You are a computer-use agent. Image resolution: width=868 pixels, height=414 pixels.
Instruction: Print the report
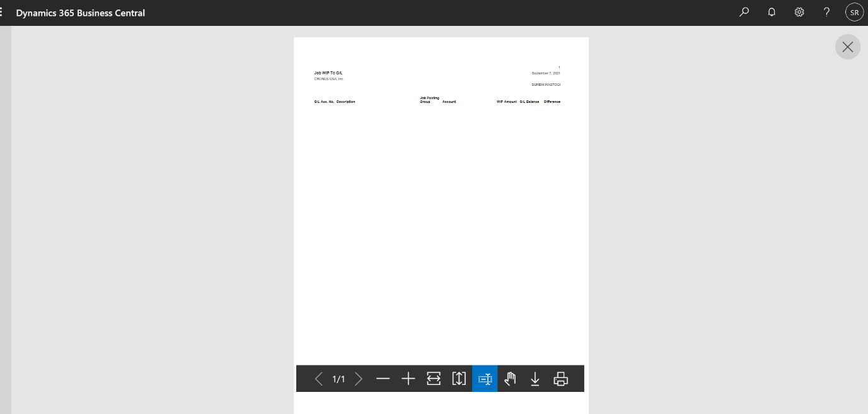click(x=561, y=379)
